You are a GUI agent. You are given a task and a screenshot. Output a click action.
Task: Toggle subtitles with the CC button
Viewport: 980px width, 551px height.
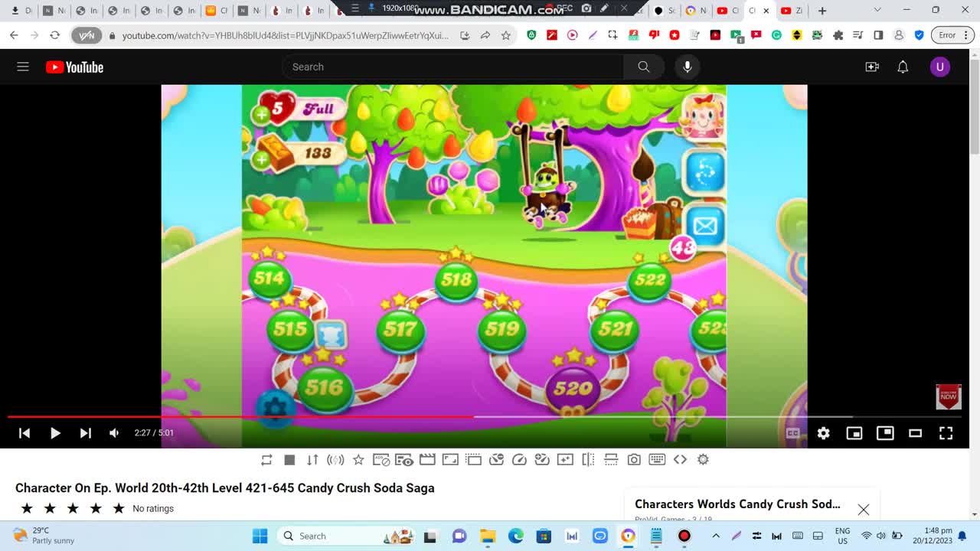tap(792, 433)
